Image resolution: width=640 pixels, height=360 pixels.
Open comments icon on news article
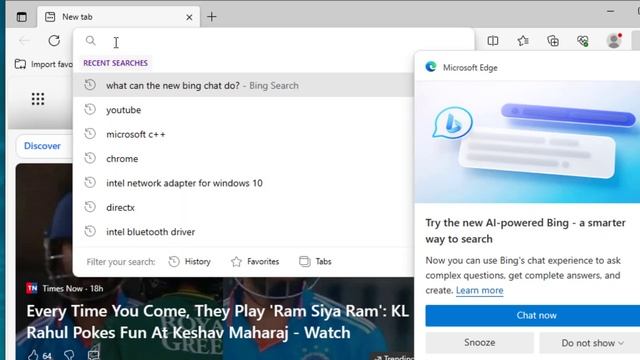[x=93, y=355]
